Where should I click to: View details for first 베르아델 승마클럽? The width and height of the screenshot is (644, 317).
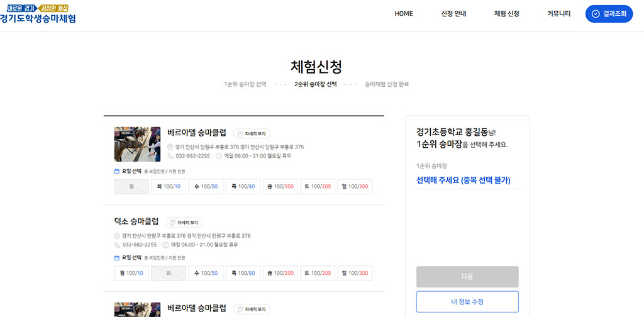pyautogui.click(x=252, y=133)
